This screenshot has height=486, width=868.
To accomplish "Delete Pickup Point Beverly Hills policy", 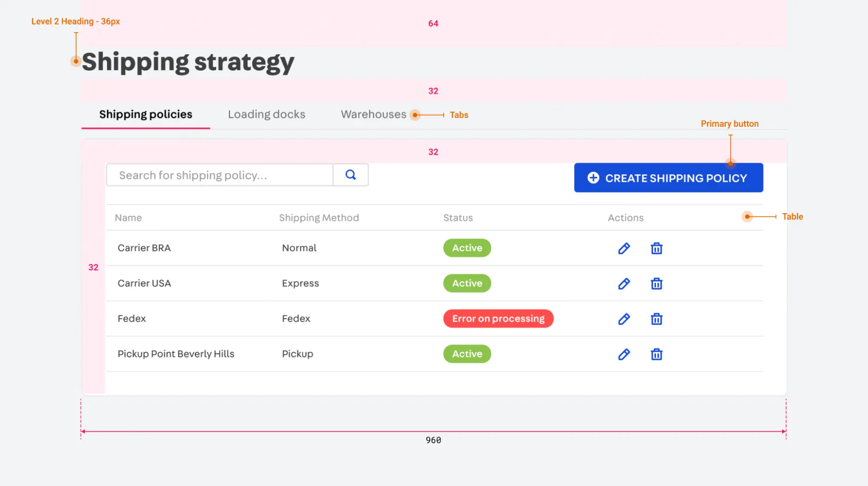I will point(656,354).
